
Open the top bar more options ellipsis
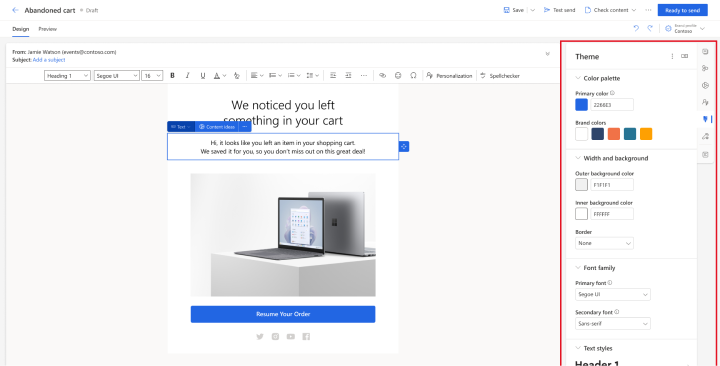pos(648,10)
